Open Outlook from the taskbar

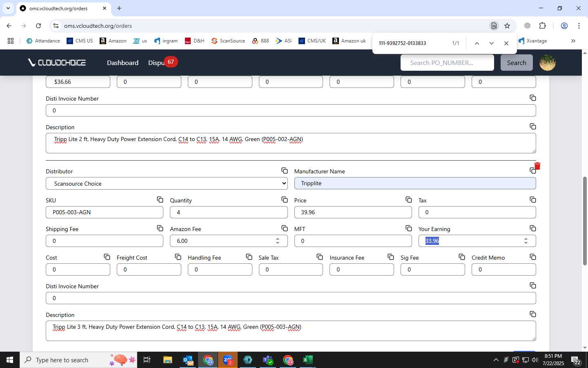click(188, 360)
